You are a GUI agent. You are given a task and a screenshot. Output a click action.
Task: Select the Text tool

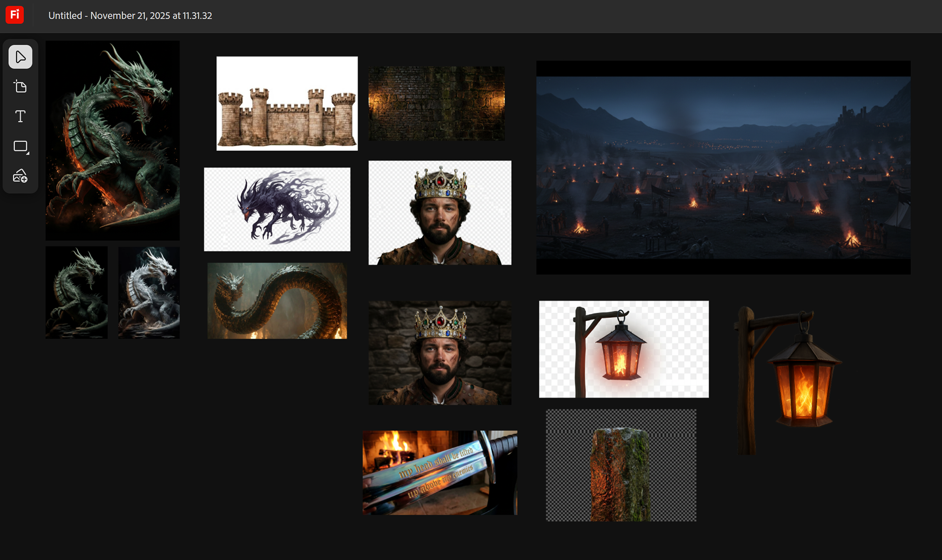coord(20,116)
